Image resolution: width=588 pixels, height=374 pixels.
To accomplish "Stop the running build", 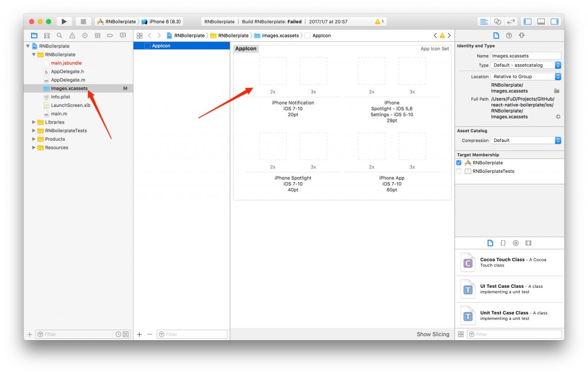I will [83, 21].
